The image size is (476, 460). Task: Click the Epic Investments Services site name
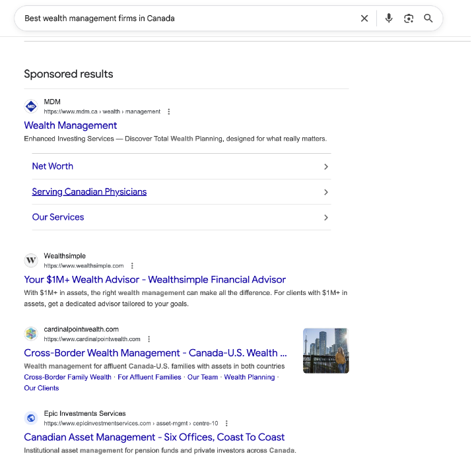[85, 414]
